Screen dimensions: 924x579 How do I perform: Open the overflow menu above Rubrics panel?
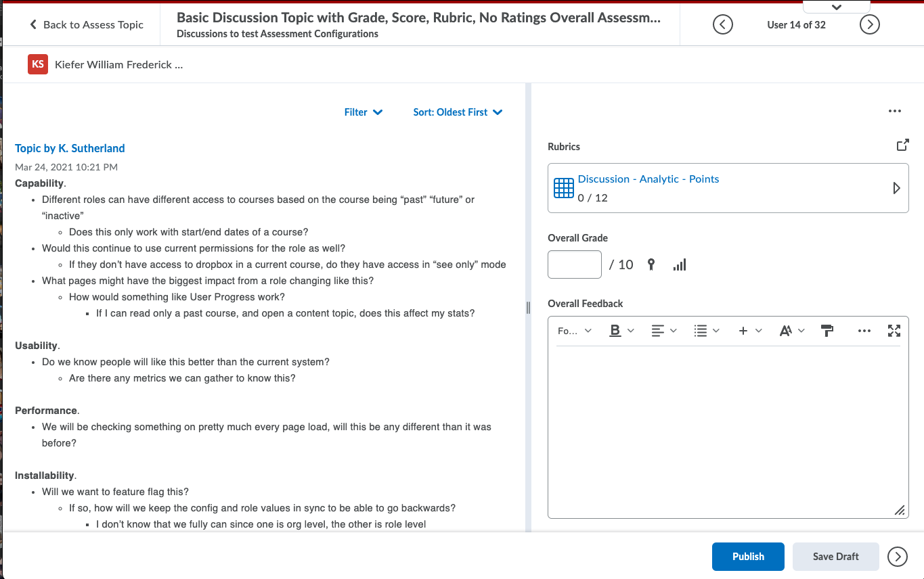[895, 111]
